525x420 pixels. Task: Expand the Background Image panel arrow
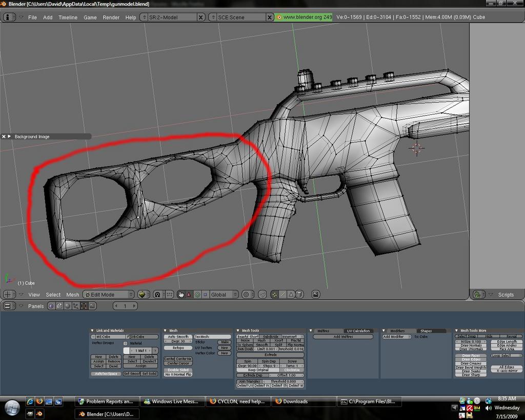[x=9, y=136]
